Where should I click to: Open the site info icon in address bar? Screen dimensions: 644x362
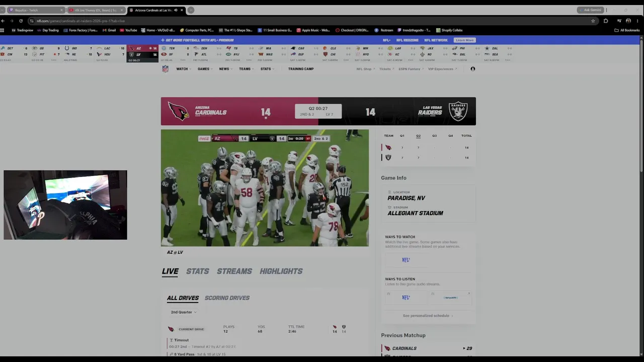click(x=32, y=21)
